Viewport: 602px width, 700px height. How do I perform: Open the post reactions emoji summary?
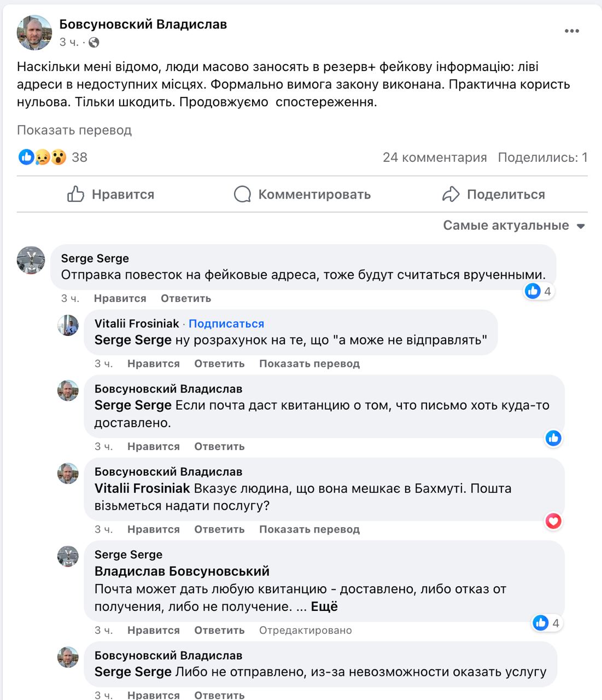pyautogui.click(x=43, y=157)
